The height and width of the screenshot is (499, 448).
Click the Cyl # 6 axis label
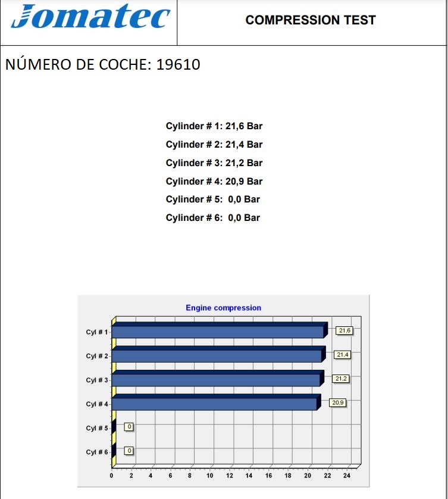pyautogui.click(x=97, y=452)
